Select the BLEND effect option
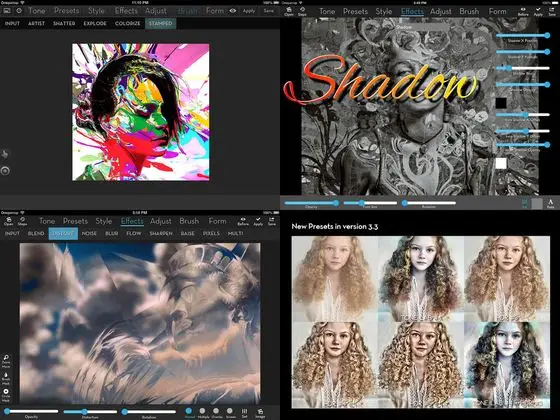 tap(36, 233)
